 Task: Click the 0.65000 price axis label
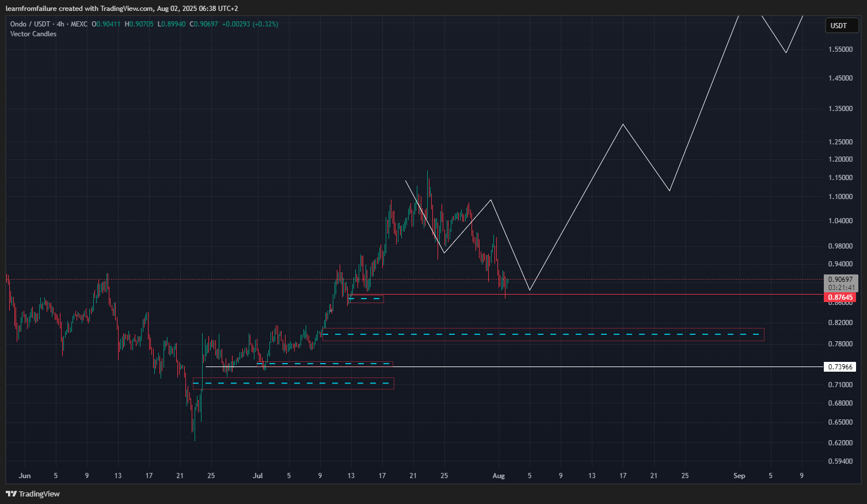coord(841,422)
